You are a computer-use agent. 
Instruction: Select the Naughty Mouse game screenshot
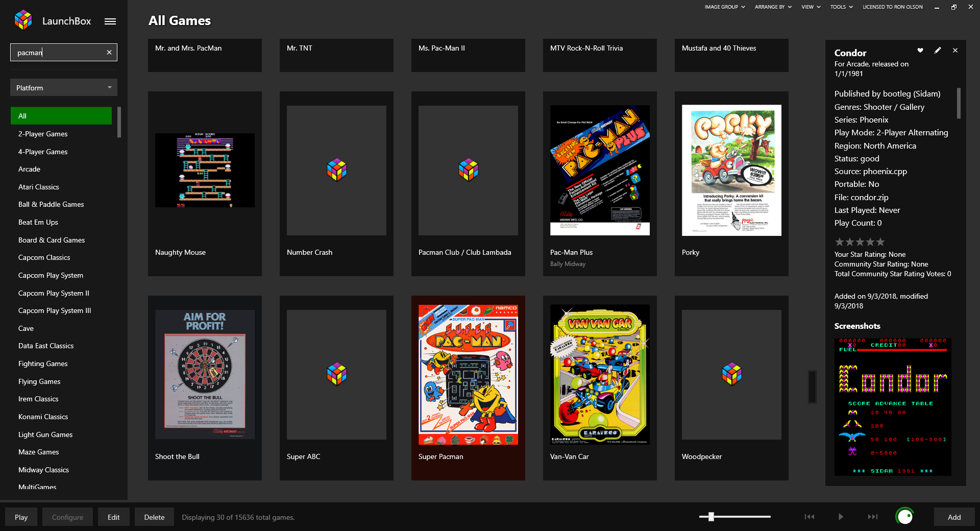205,170
